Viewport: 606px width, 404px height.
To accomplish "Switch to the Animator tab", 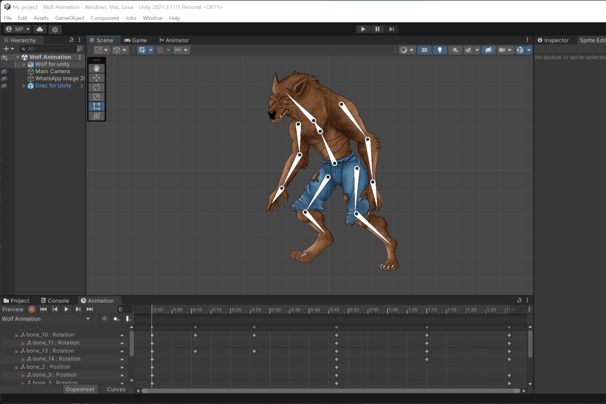I will point(174,40).
